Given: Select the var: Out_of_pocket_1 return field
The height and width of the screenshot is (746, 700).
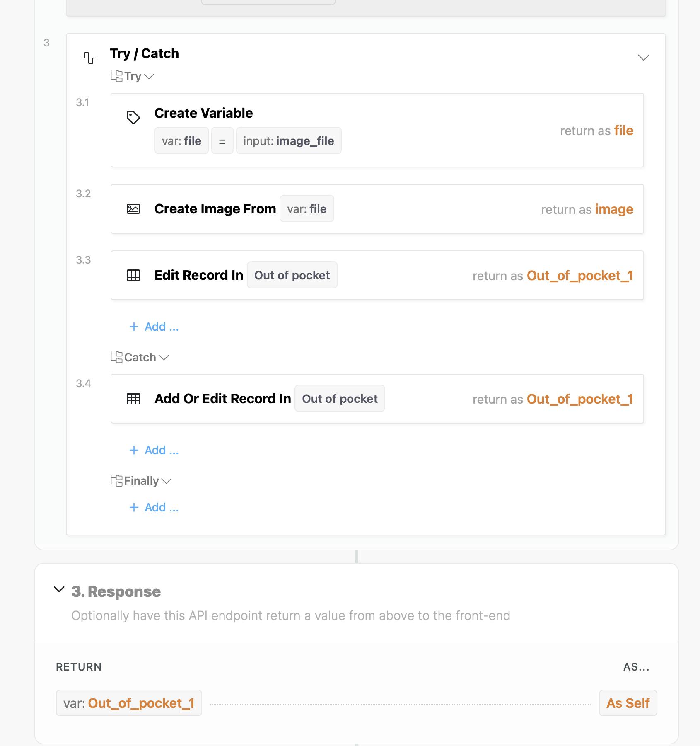Looking at the screenshot, I should coord(129,703).
